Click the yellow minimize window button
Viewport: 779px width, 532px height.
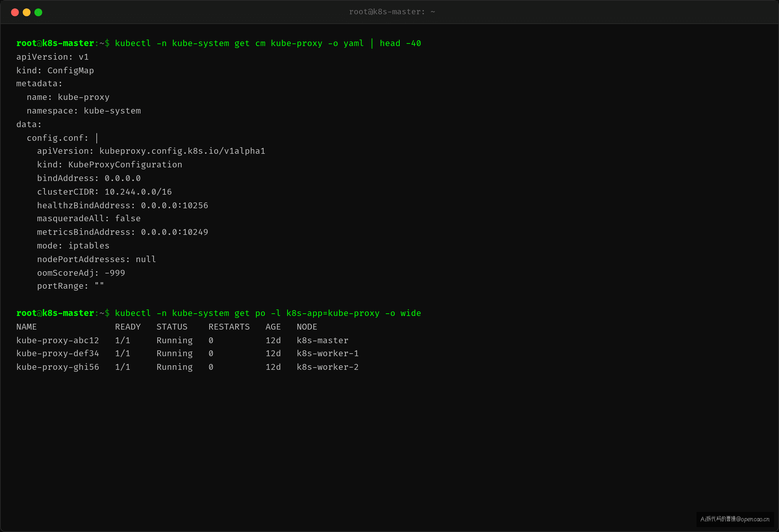coord(27,12)
